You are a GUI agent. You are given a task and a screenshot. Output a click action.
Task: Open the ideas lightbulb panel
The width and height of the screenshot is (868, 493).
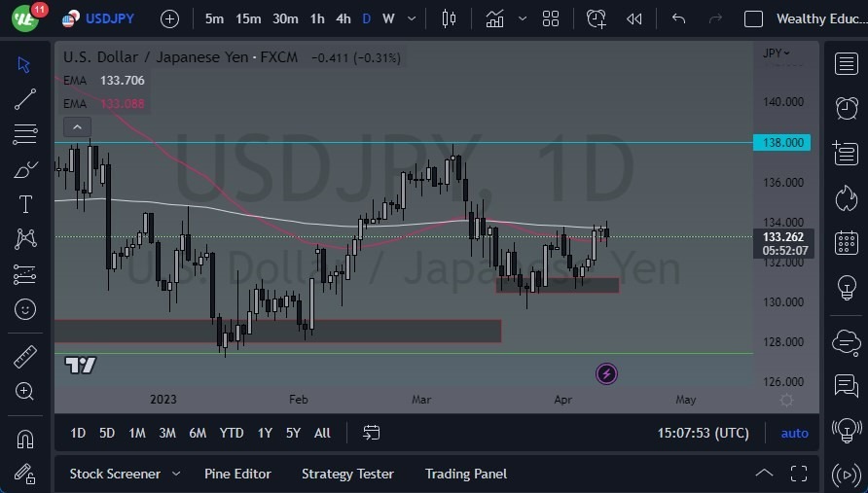pos(847,288)
